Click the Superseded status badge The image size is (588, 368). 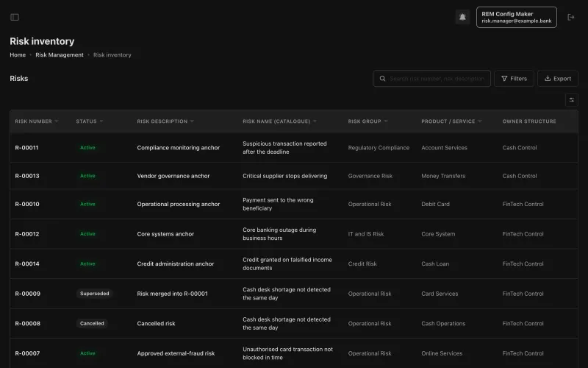(x=95, y=294)
